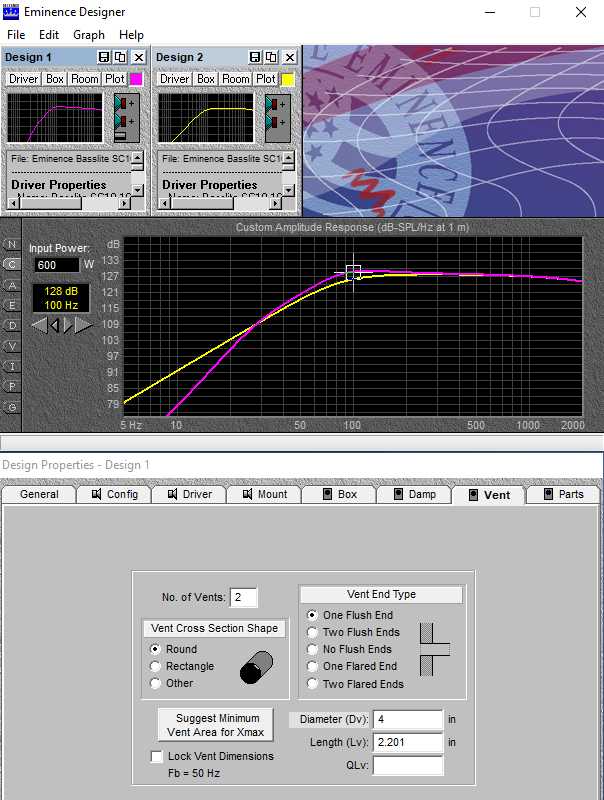Switch to the Parts tab
This screenshot has width=604, height=800.
pyautogui.click(x=563, y=494)
